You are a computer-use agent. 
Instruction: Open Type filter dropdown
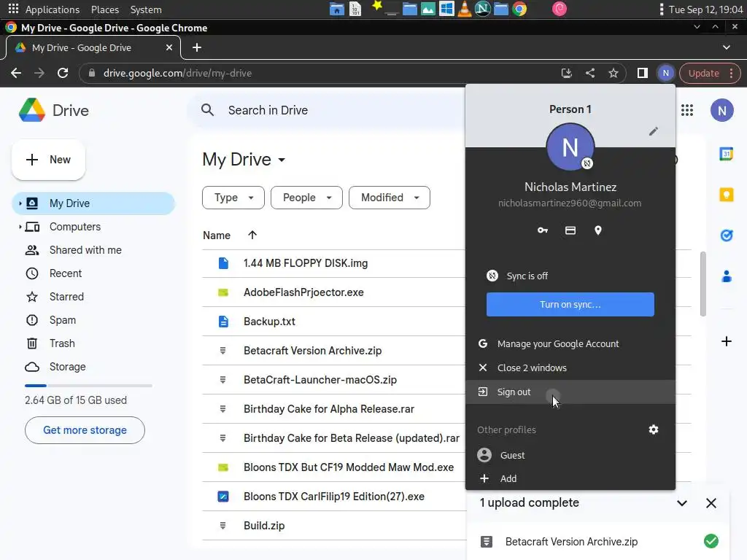(233, 198)
